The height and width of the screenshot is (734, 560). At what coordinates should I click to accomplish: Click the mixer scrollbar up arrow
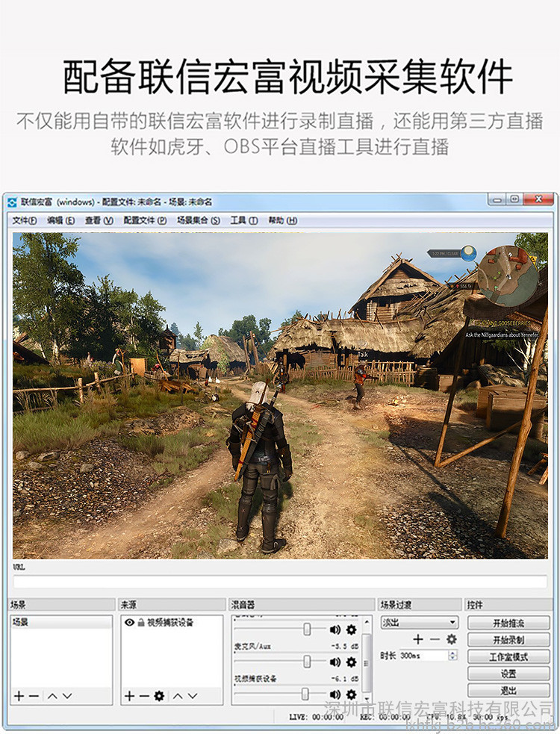(x=367, y=622)
